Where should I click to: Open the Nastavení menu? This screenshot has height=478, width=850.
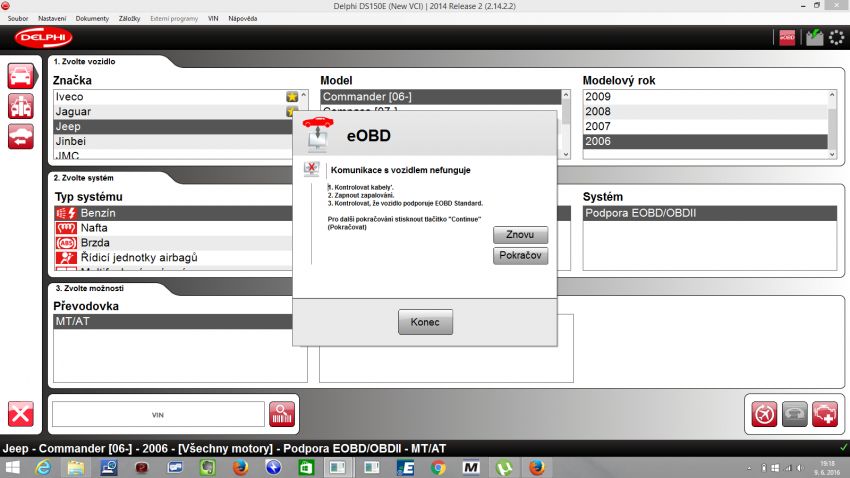click(52, 18)
